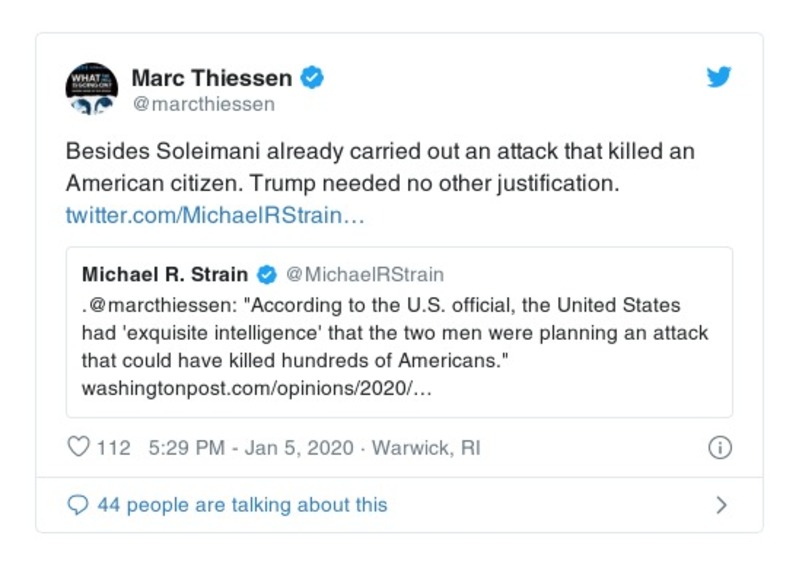Click the Warwick, RI location text

click(426, 448)
